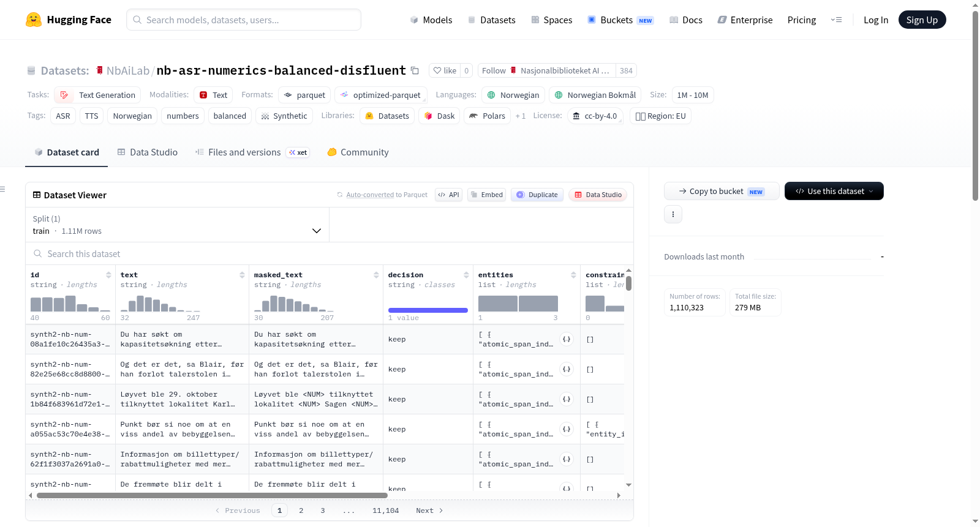The image size is (980, 527).
Task: Click the Log In link
Action: tap(876, 20)
